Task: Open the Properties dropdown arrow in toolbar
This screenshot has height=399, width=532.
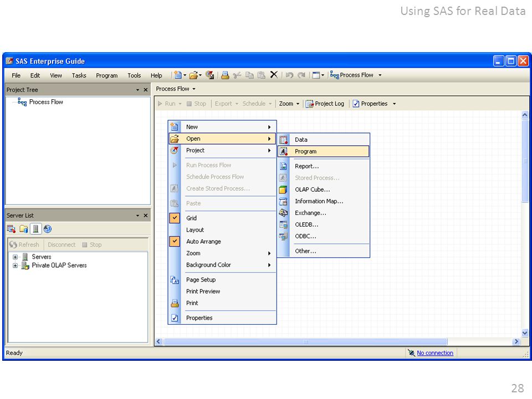Action: click(x=394, y=104)
